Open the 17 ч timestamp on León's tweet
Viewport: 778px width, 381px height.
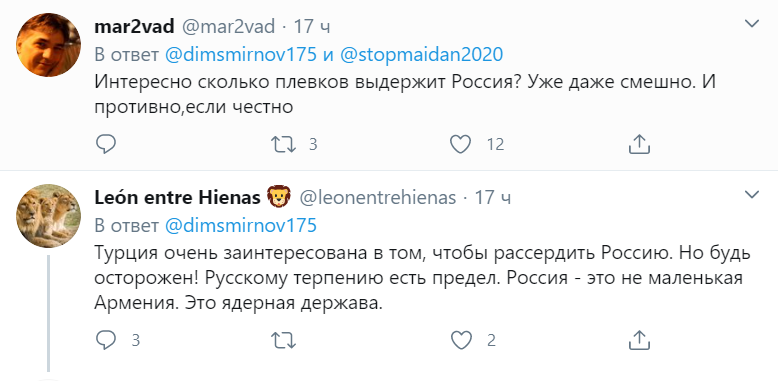click(x=493, y=198)
